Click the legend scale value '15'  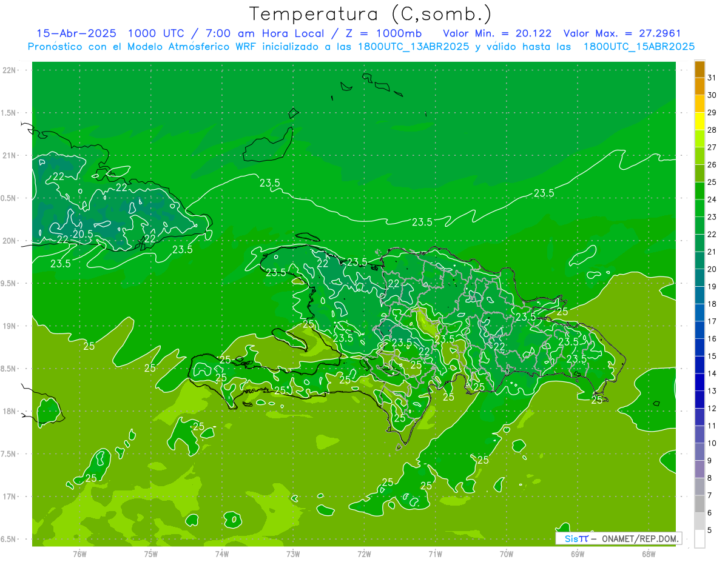712,356
